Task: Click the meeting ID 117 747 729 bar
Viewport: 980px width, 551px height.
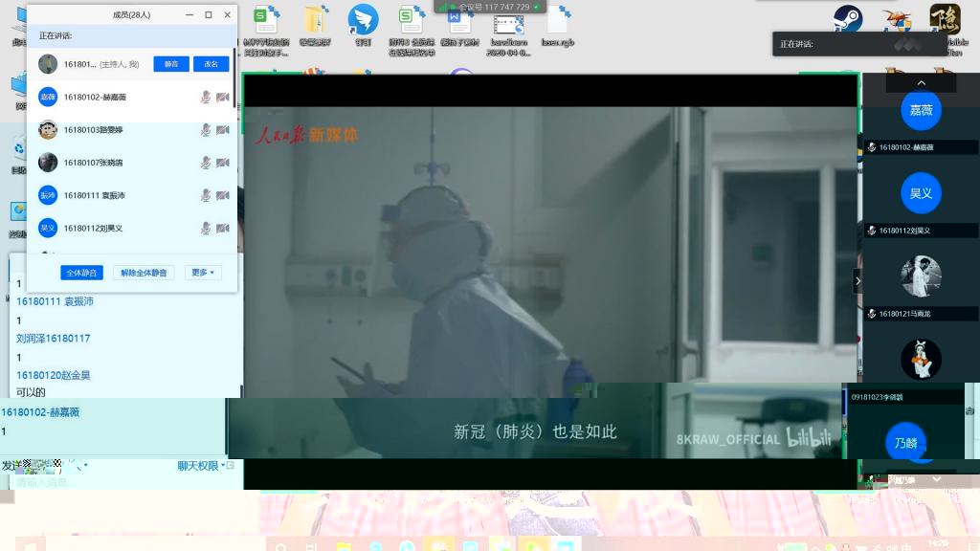Action: pyautogui.click(x=490, y=7)
